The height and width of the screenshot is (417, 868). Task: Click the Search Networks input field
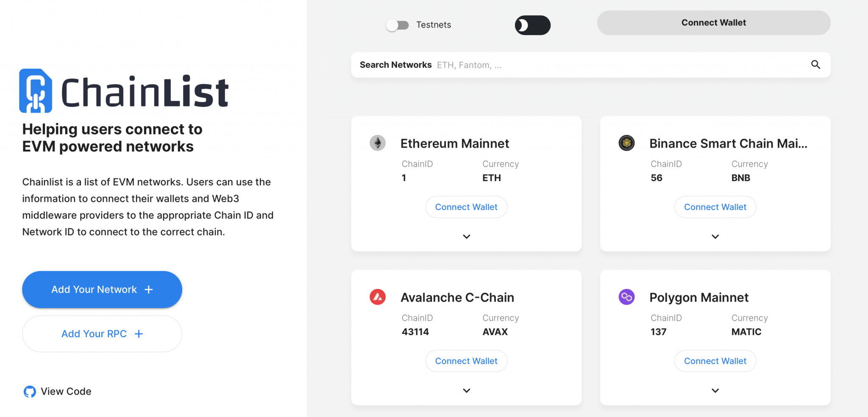(x=551, y=65)
